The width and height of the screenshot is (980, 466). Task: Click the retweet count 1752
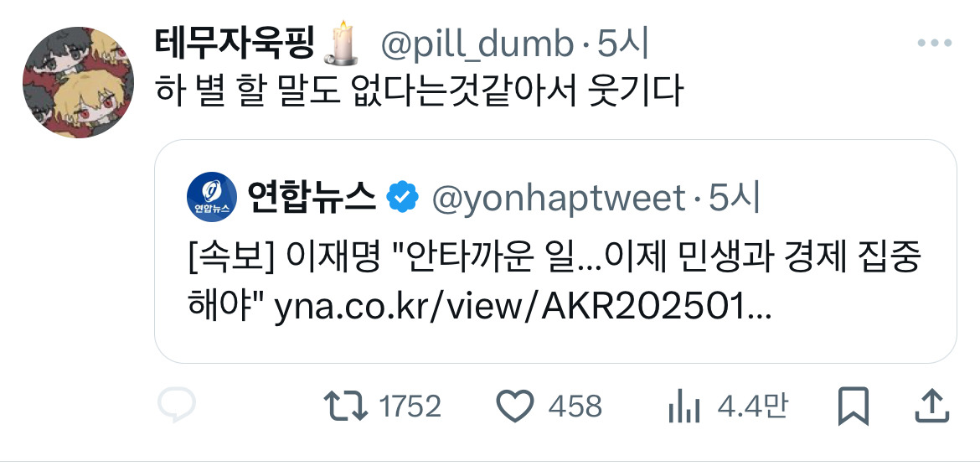click(410, 406)
